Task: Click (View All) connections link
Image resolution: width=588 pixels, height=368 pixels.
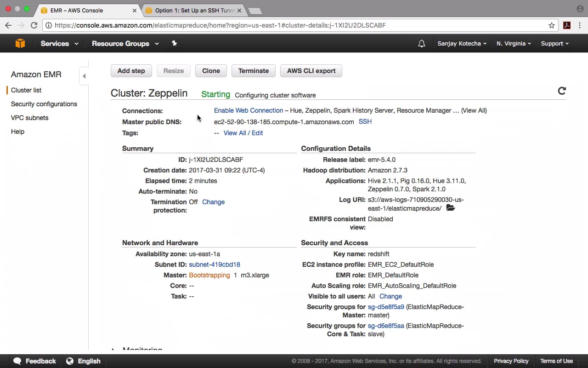Action: [x=474, y=110]
